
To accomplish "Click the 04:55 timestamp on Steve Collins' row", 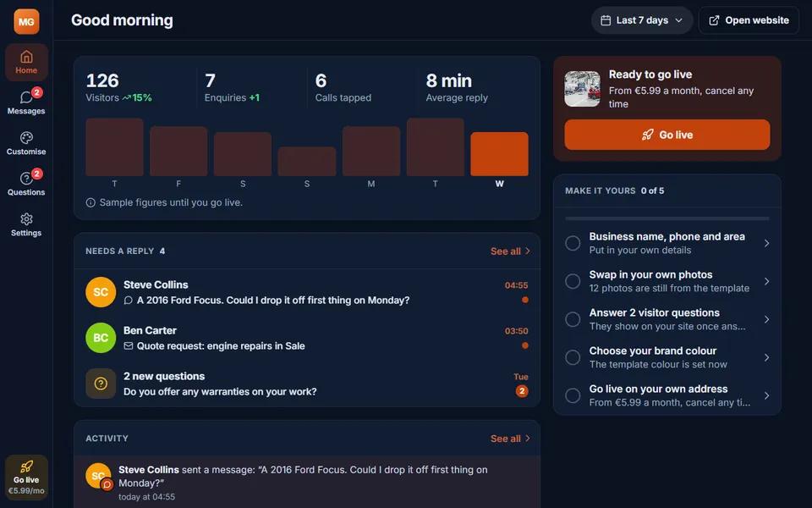I will [516, 285].
